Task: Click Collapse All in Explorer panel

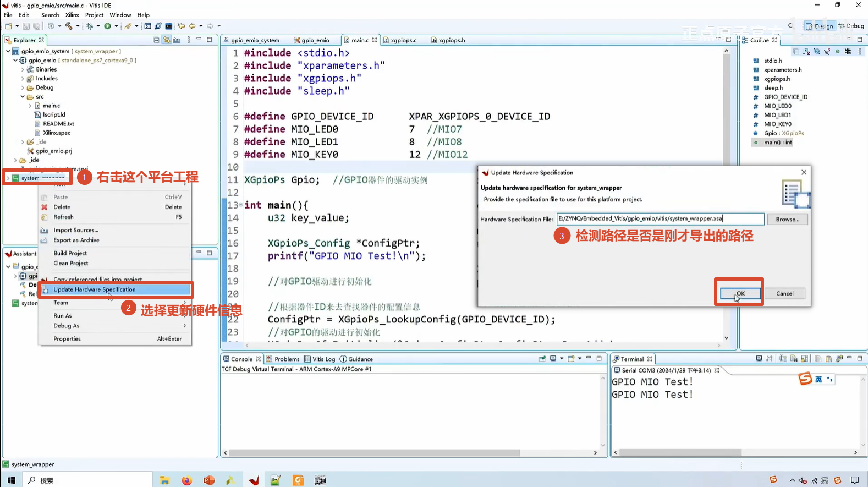Action: 156,40
